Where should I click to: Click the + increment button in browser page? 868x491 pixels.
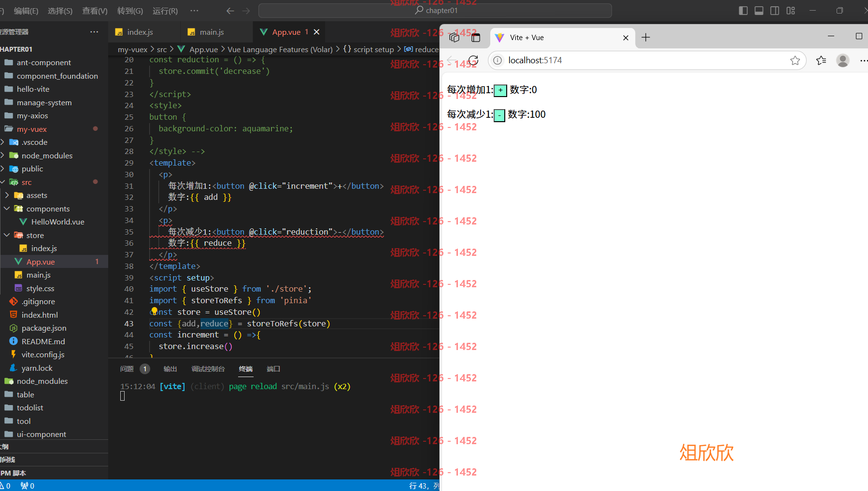click(x=500, y=90)
